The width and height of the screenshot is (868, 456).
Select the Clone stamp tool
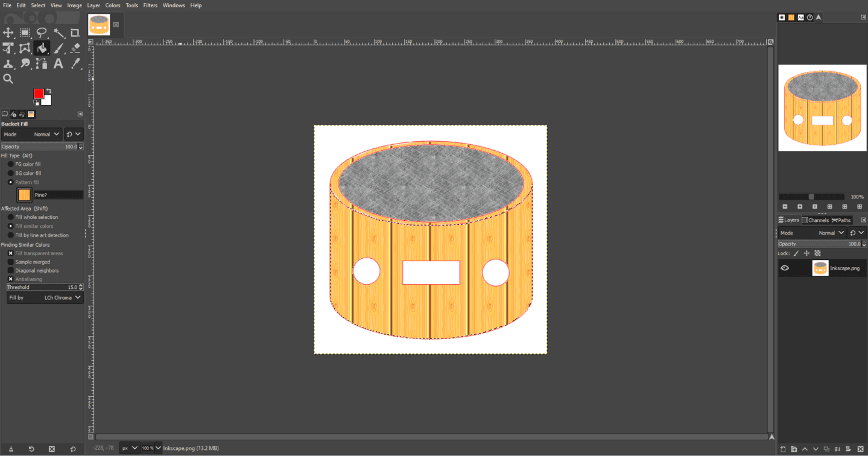coord(8,63)
